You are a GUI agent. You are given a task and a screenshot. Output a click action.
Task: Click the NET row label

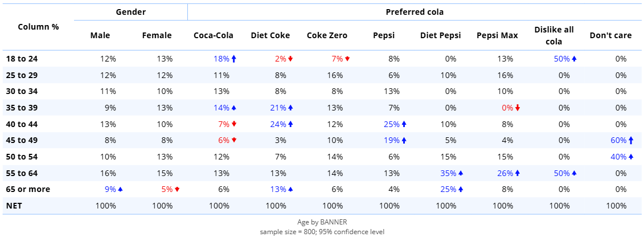pos(15,206)
